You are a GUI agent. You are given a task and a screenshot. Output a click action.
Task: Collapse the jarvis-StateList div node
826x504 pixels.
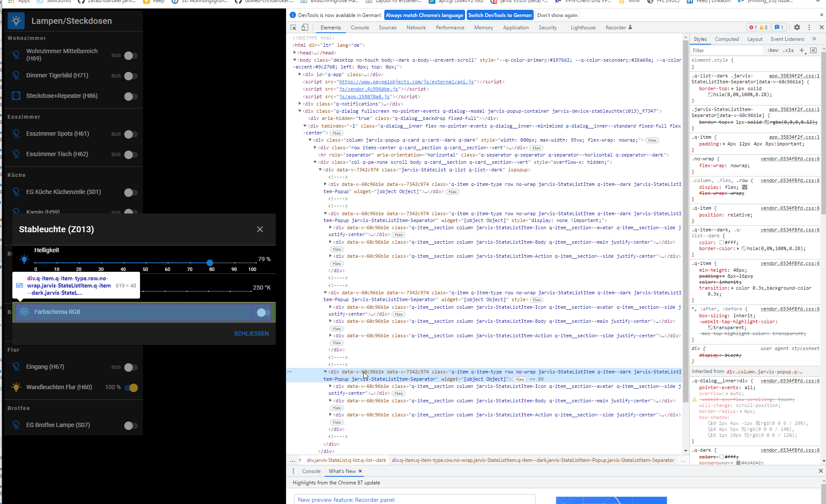(x=320, y=170)
